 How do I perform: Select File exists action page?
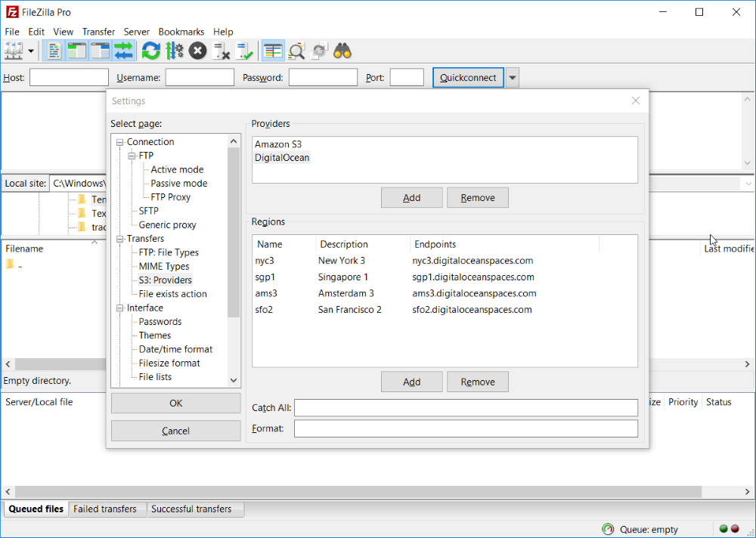tap(172, 294)
